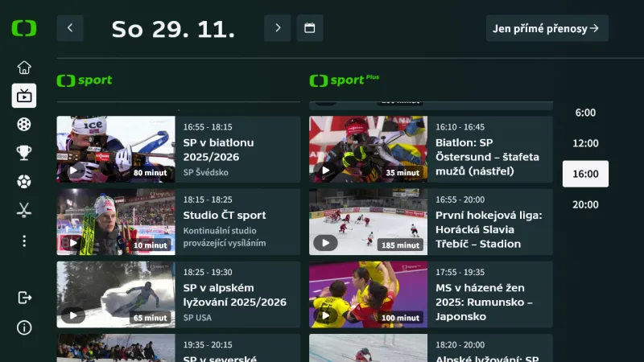Open the football sidebar icon

tap(24, 182)
